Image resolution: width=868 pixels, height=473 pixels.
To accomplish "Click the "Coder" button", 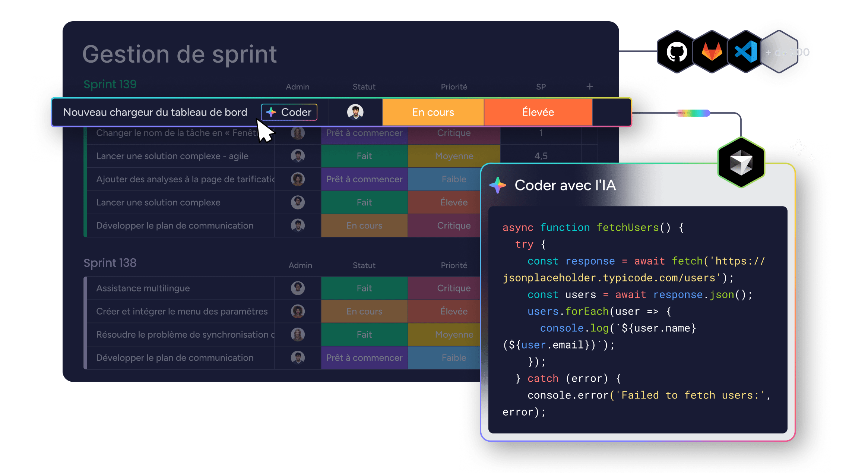I will [x=289, y=112].
